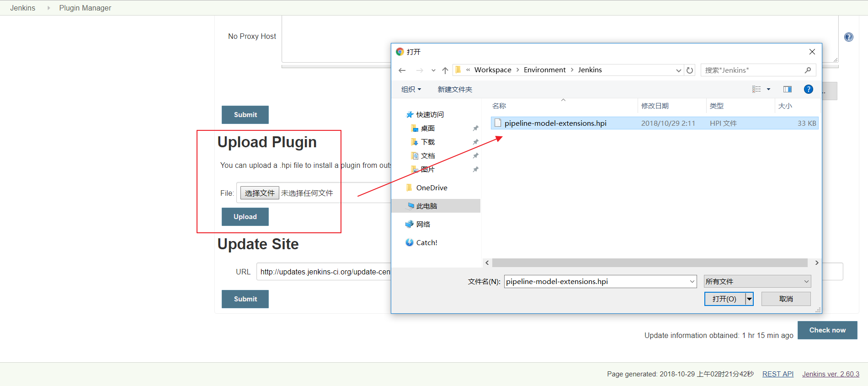Sort by 名称 column header

(x=499, y=106)
